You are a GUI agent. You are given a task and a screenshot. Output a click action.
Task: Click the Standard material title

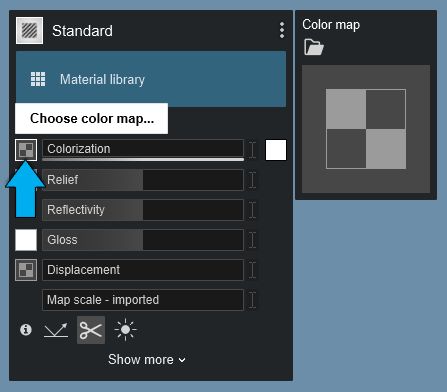82,31
